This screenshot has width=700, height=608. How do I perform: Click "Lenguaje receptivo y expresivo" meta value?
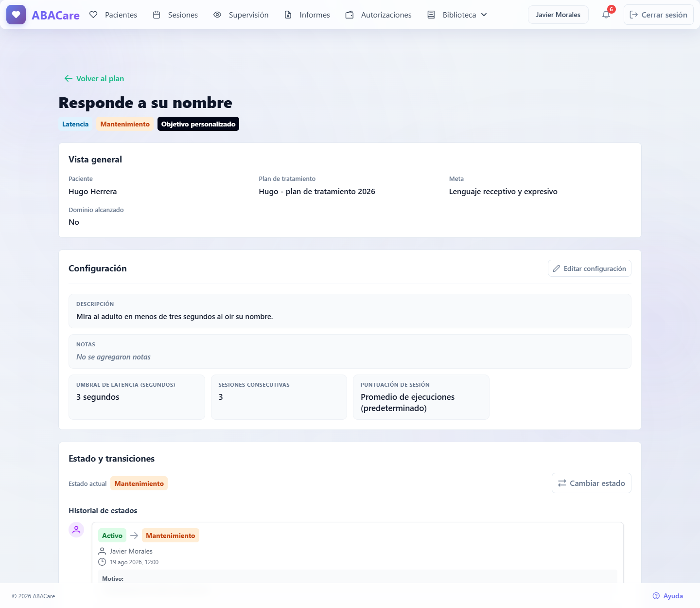(x=503, y=191)
